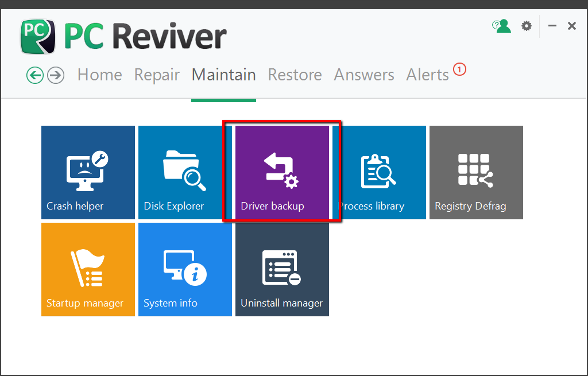The height and width of the screenshot is (376, 588).
Task: Close the PC Reviver window
Action: [x=571, y=26]
